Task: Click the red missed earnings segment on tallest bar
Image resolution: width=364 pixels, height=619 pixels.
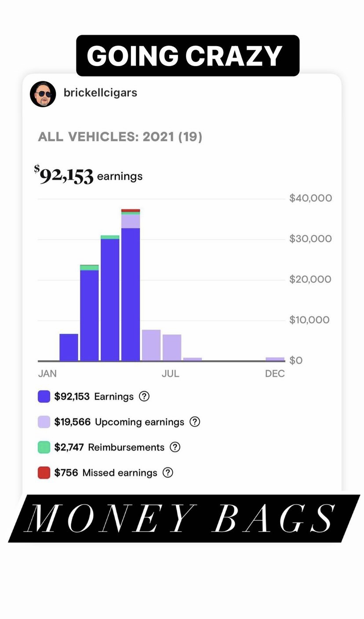Action: (x=131, y=211)
